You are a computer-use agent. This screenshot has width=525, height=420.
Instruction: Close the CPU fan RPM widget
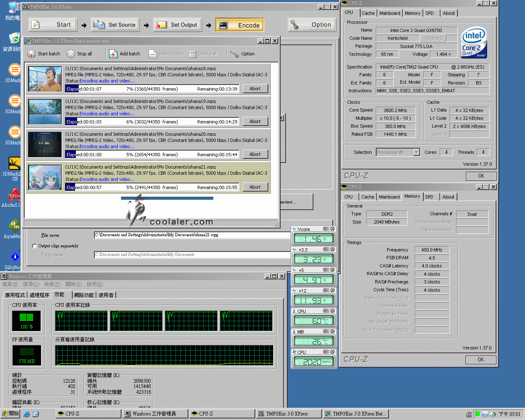click(x=333, y=352)
